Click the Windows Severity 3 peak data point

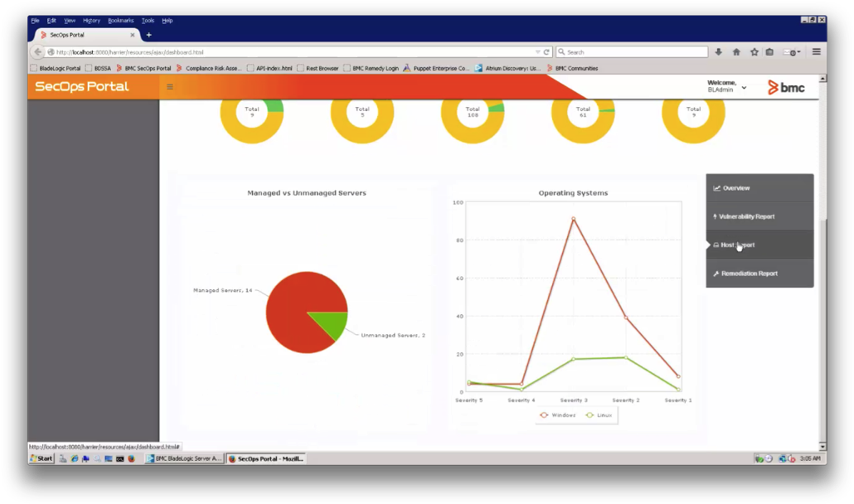(x=574, y=219)
